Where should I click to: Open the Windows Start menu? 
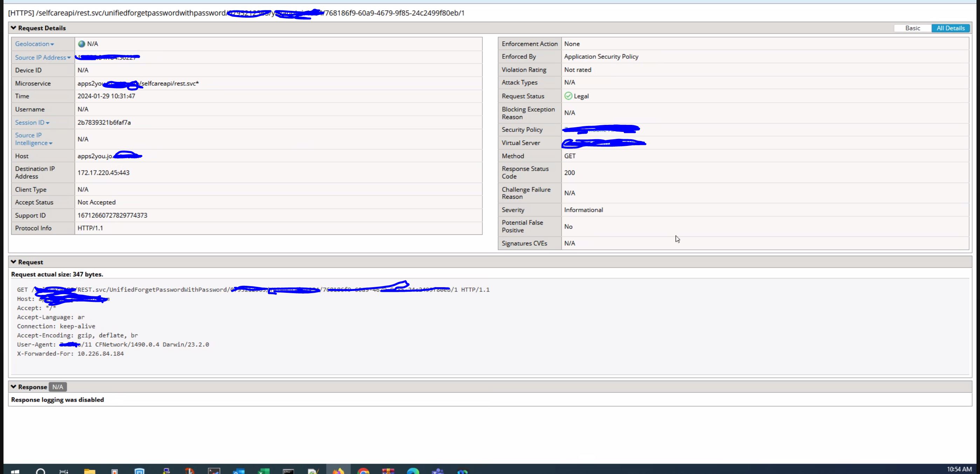15,471
